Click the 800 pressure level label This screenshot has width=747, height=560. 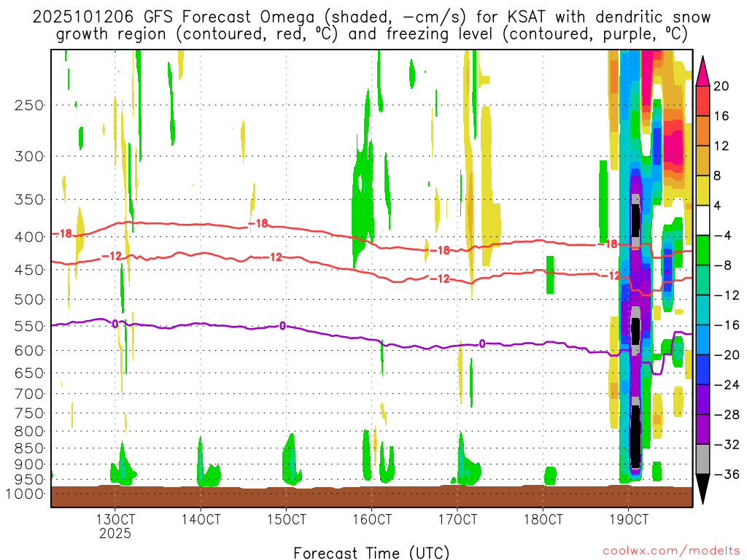point(28,432)
